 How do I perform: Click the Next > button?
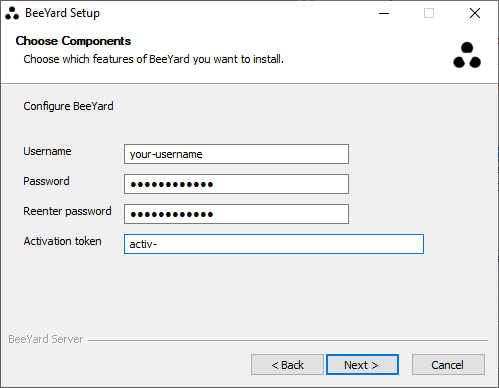pos(362,365)
